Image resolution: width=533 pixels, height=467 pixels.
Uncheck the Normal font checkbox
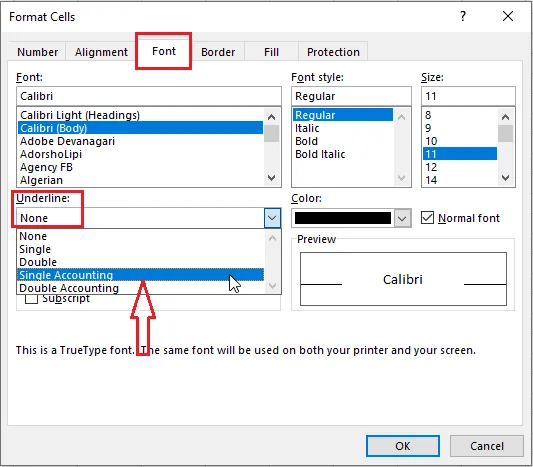click(427, 218)
